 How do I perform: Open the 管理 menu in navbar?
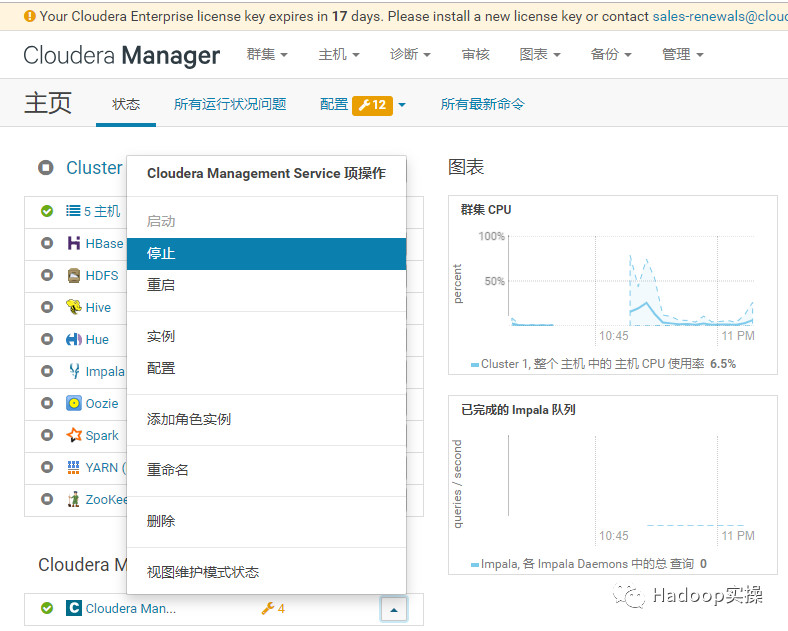point(682,54)
